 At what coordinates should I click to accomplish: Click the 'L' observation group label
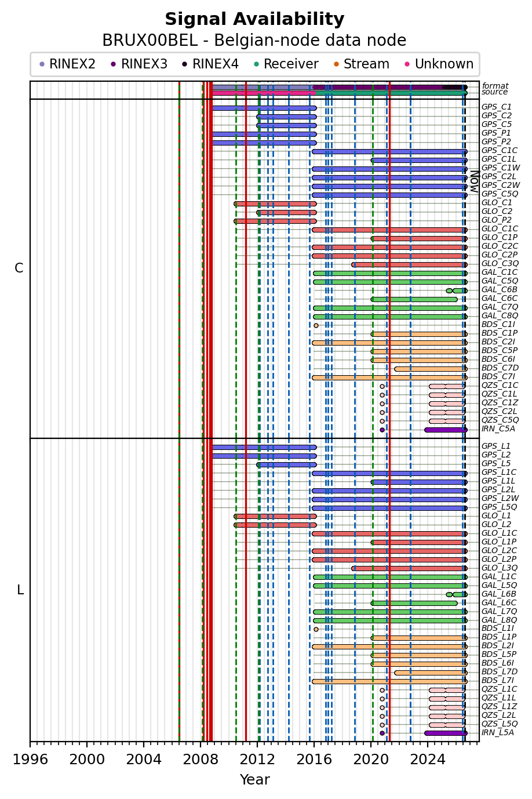[x=20, y=590]
